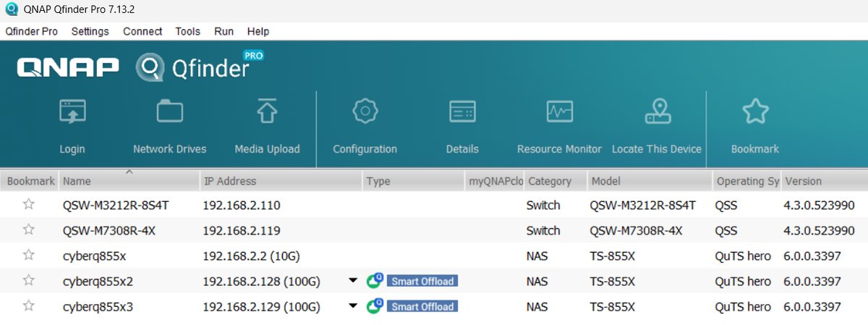Click the myQNAPcloud icon for cyberq855x3

[374, 306]
